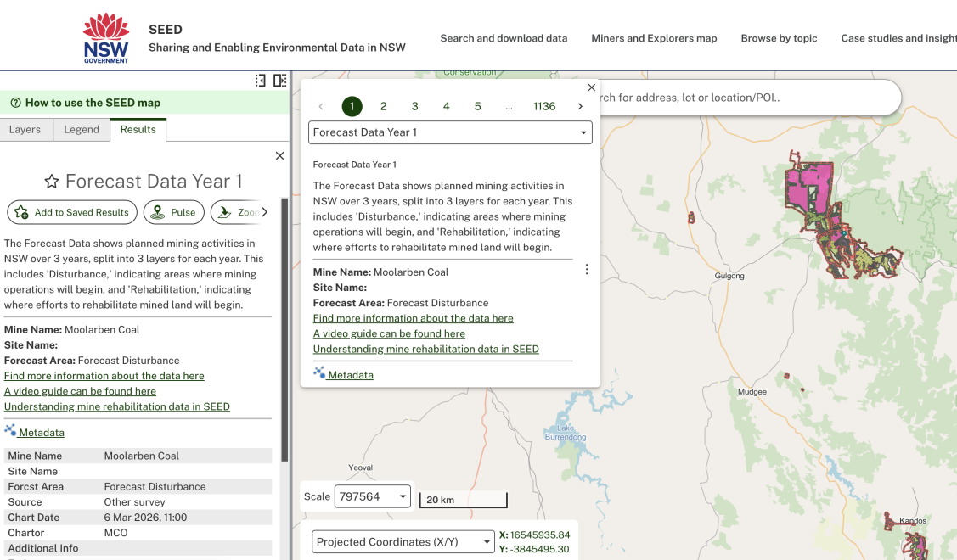Click the NSW Government logo

pos(106,38)
